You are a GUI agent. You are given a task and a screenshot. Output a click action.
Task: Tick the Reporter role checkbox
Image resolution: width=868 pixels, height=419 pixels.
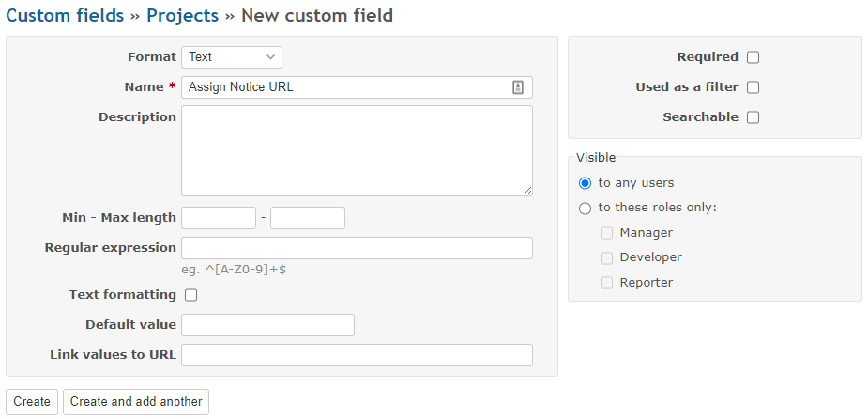pos(607,283)
